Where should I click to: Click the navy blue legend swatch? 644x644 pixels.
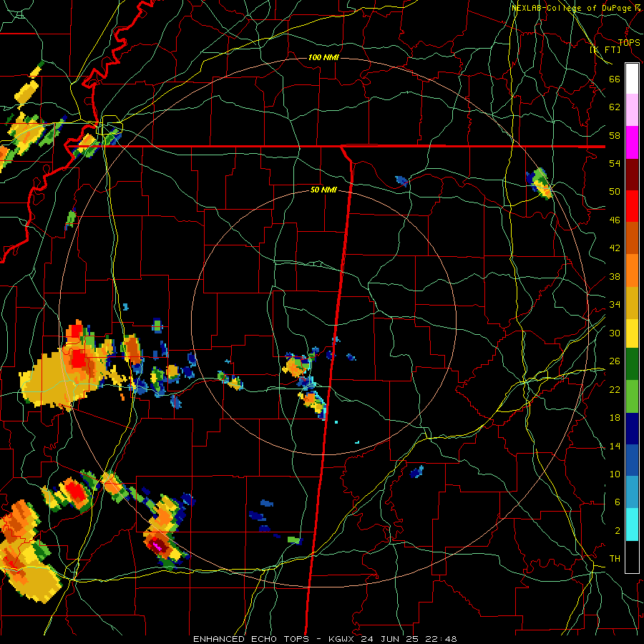click(x=632, y=429)
